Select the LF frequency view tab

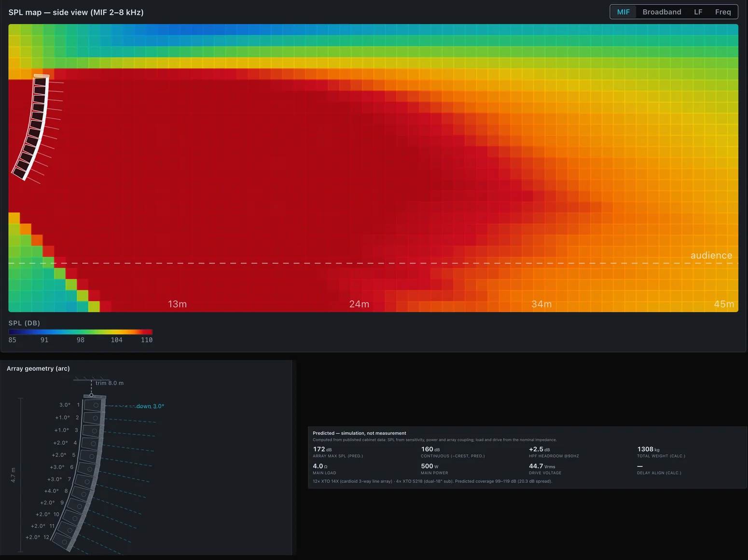pos(698,12)
